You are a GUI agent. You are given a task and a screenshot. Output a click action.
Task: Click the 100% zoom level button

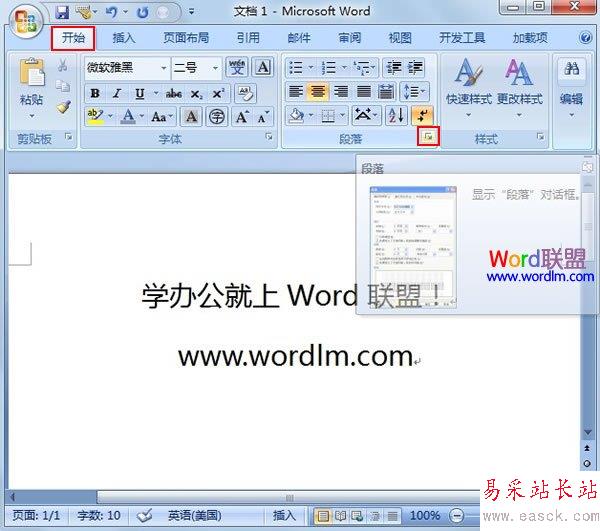point(425,516)
